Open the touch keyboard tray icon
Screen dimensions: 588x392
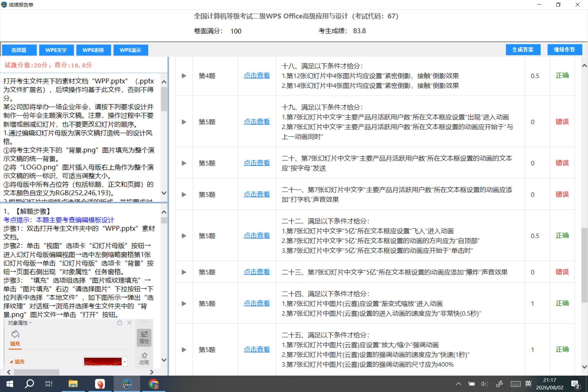pyautogui.click(x=516, y=384)
